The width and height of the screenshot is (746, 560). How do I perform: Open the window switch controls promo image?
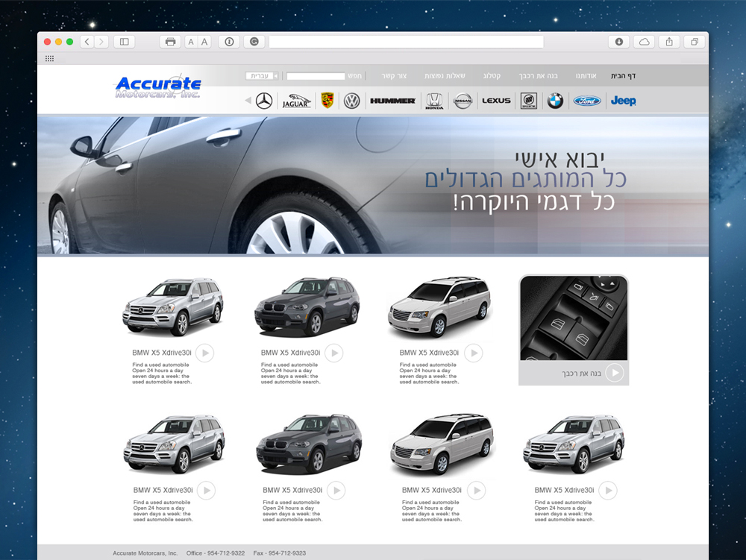pyautogui.click(x=574, y=318)
